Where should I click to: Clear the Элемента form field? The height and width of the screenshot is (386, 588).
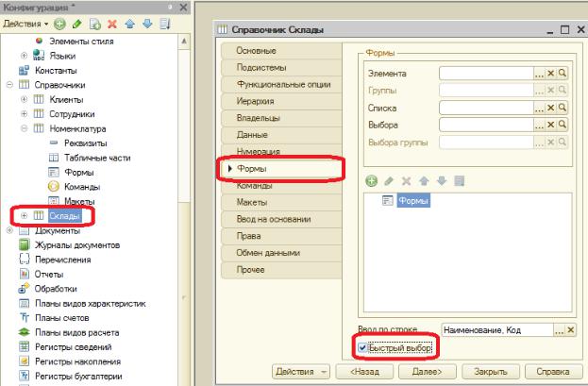[550, 74]
